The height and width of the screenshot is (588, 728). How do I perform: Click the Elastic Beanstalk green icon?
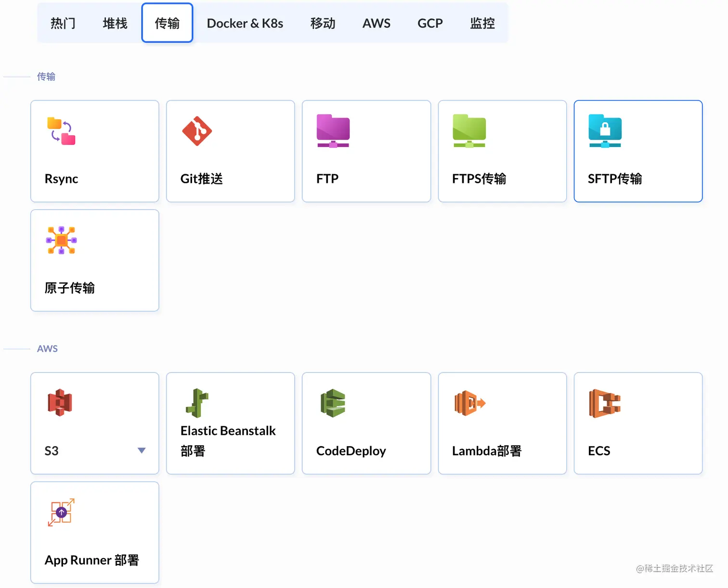(197, 403)
